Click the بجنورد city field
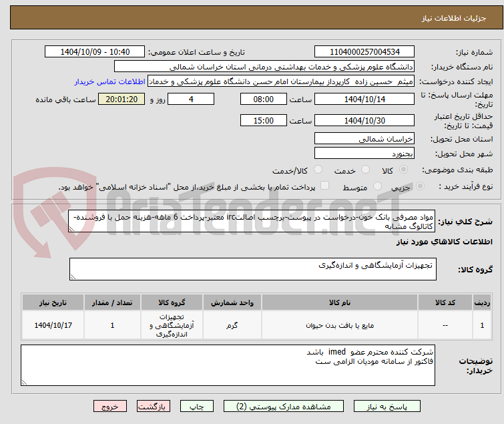This screenshot has height=424, width=504. pos(364,153)
